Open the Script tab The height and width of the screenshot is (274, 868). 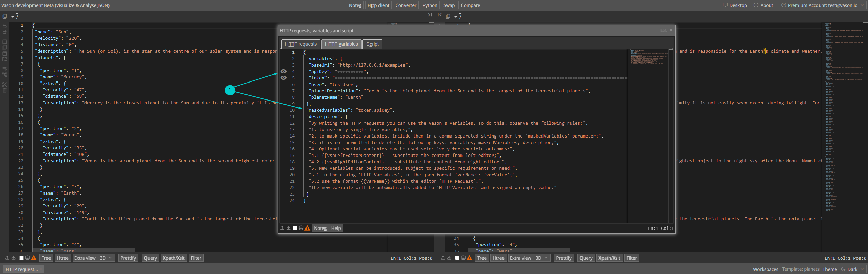tap(372, 44)
